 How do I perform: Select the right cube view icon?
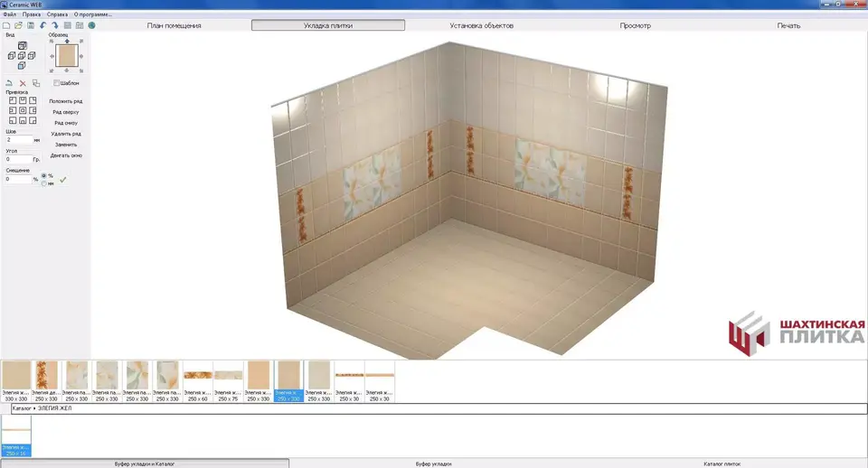point(32,56)
